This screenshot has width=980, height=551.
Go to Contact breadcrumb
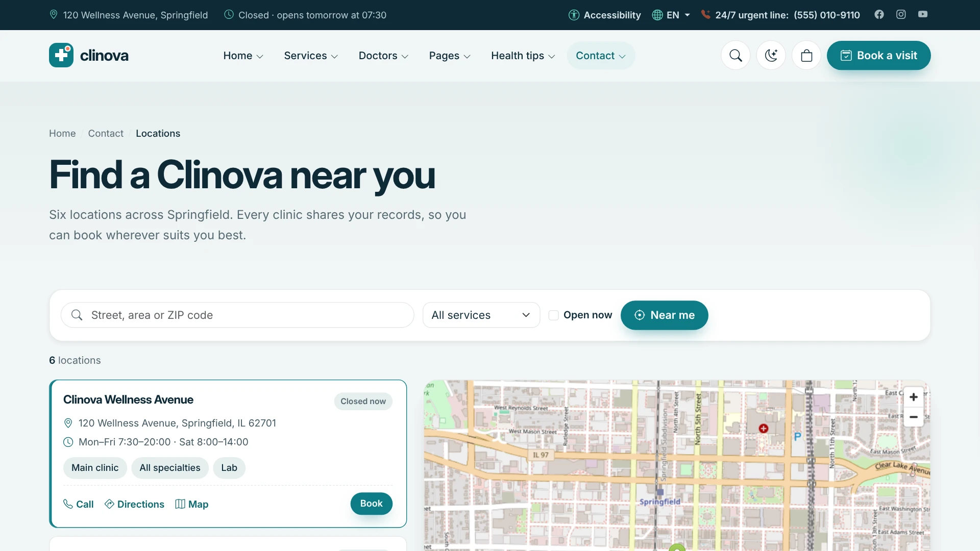106,133
